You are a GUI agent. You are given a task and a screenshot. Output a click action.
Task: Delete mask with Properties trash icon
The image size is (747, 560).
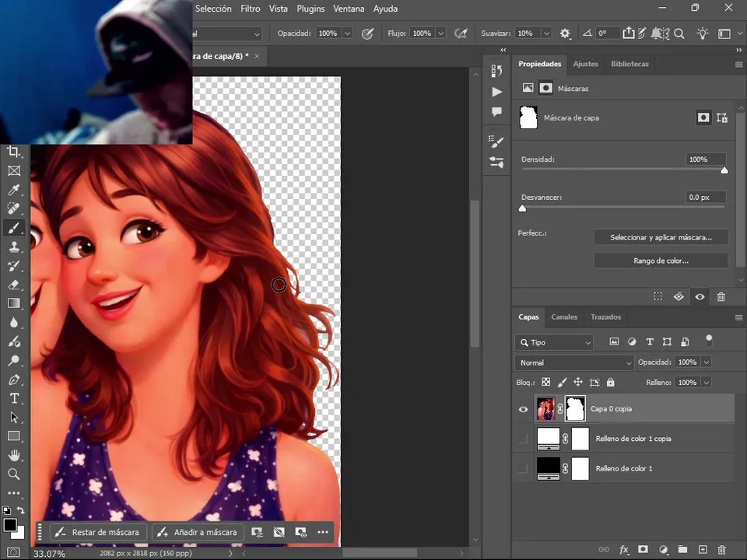pos(721,296)
